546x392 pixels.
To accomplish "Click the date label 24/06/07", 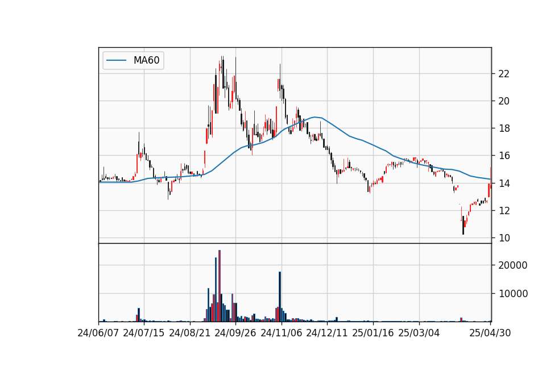I will coord(98,333).
